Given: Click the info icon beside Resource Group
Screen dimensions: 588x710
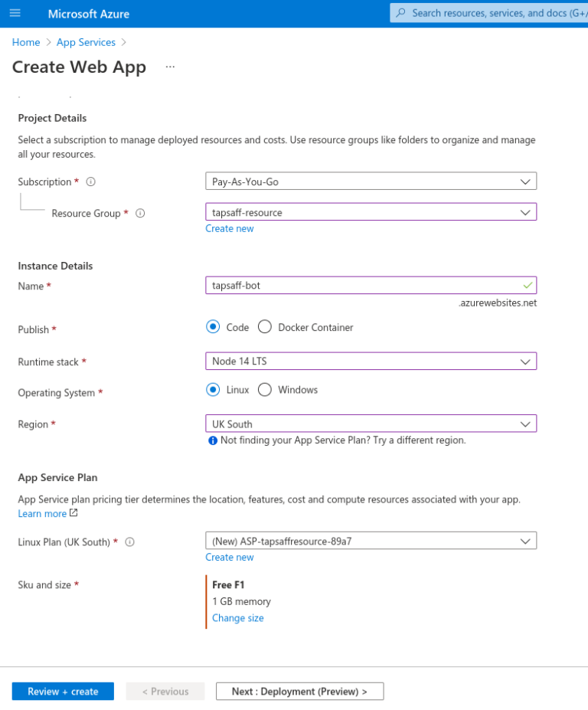Looking at the screenshot, I should click(x=140, y=213).
